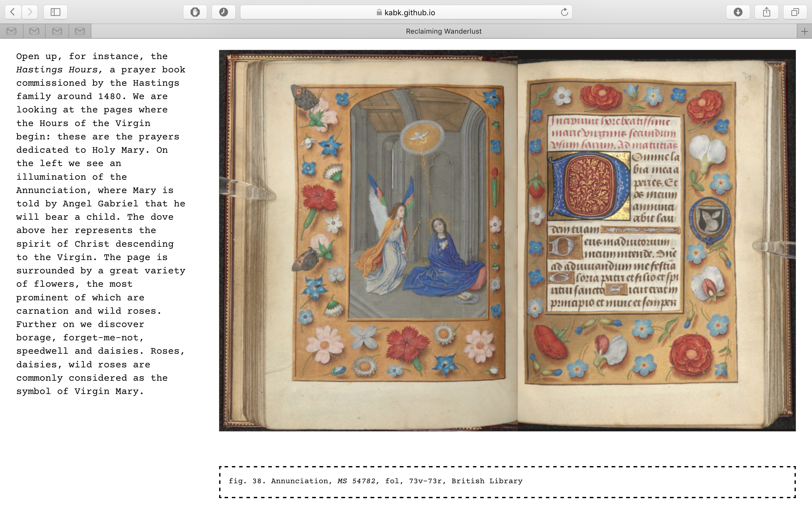Open the hand-shaped blocker extension

coord(195,12)
